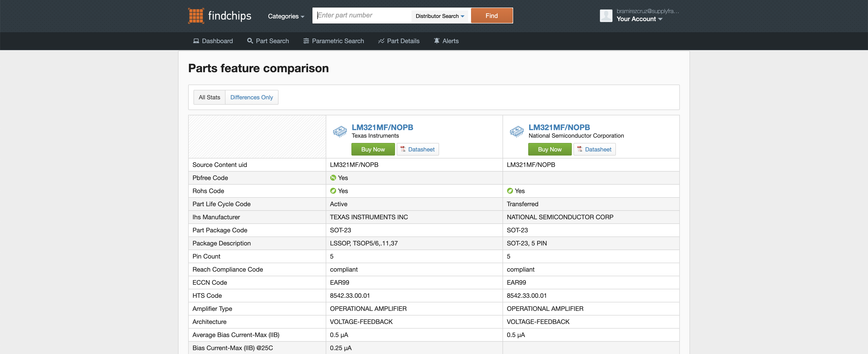Click 'TEXAS INSTRUMENTS INC' manufacturer cell
This screenshot has width=868, height=354.
369,217
